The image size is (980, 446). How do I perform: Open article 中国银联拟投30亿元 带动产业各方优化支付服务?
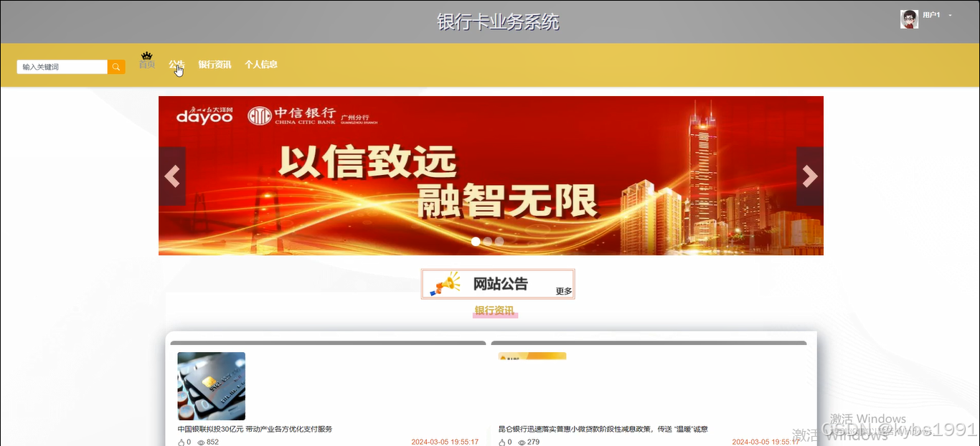(255, 429)
